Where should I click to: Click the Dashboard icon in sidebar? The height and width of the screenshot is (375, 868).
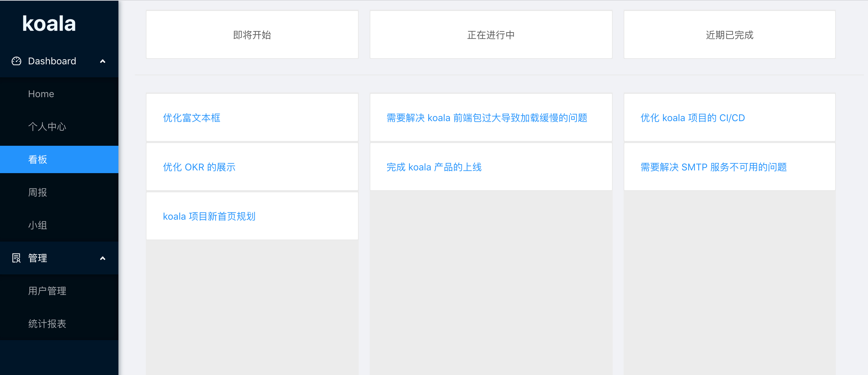tap(15, 61)
